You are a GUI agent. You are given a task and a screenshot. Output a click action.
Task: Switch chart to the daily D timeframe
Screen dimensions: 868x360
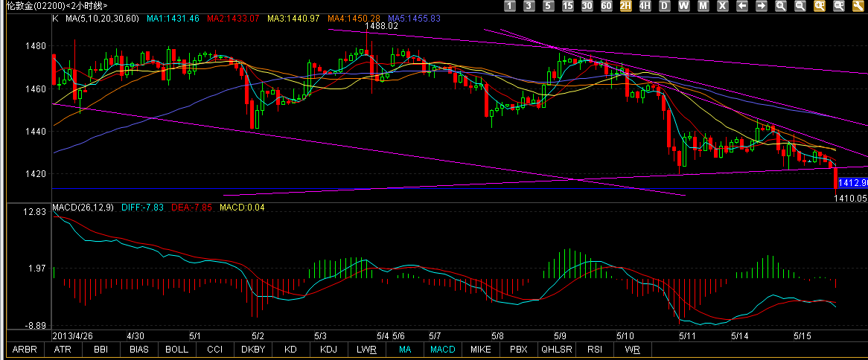pos(664,6)
